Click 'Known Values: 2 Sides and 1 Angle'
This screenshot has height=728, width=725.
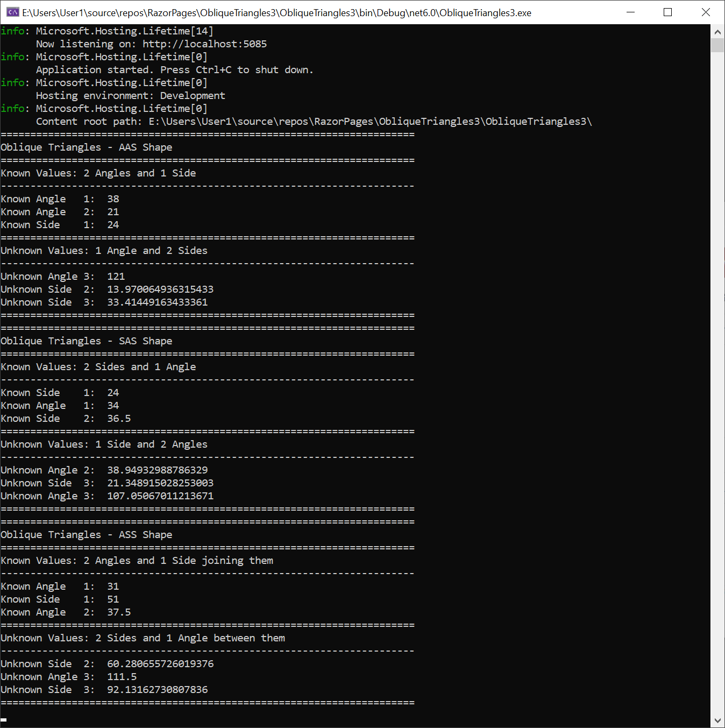pyautogui.click(x=98, y=367)
